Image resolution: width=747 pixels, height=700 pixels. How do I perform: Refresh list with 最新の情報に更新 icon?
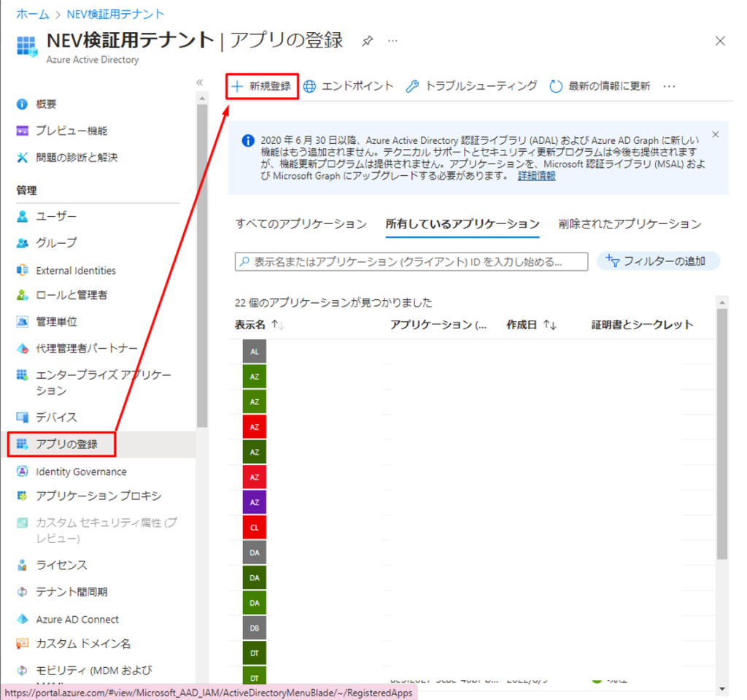click(x=556, y=86)
